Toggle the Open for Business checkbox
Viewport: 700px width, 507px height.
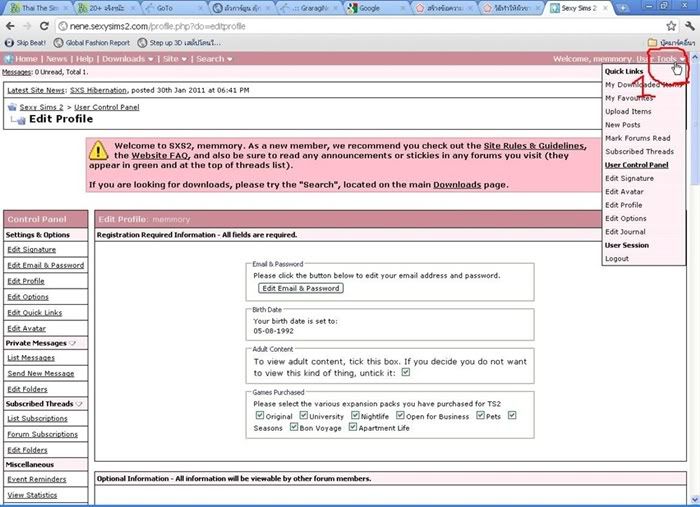pyautogui.click(x=400, y=415)
